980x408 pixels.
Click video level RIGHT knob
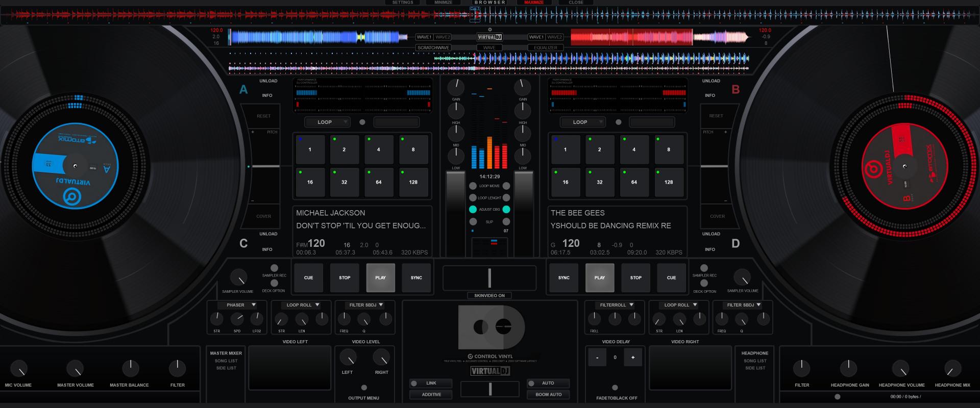[x=381, y=358]
